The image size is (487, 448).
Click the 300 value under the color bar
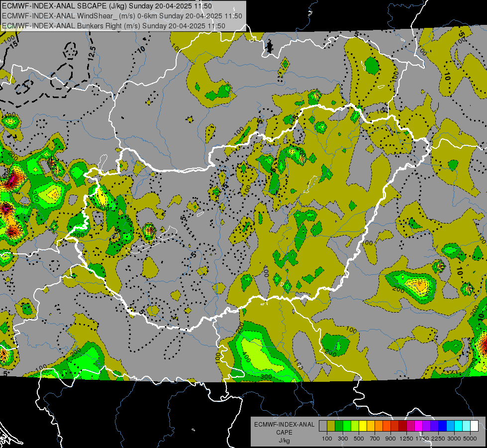[343, 439]
